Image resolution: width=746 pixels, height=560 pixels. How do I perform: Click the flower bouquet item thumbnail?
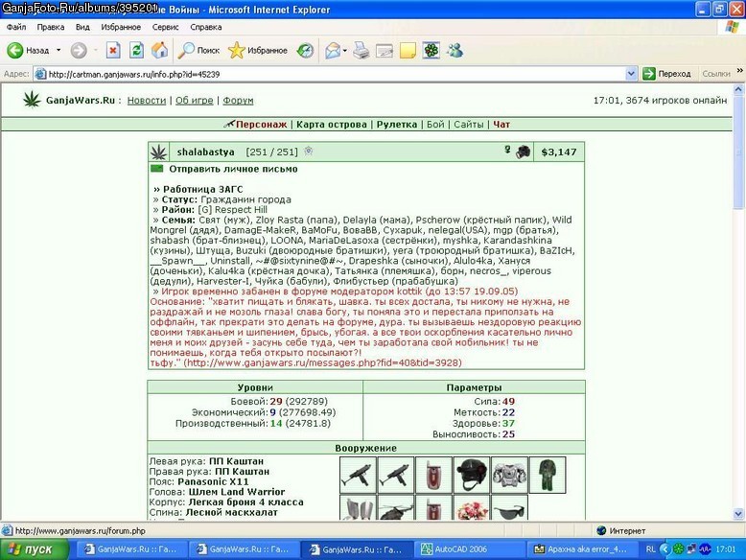[x=472, y=507]
